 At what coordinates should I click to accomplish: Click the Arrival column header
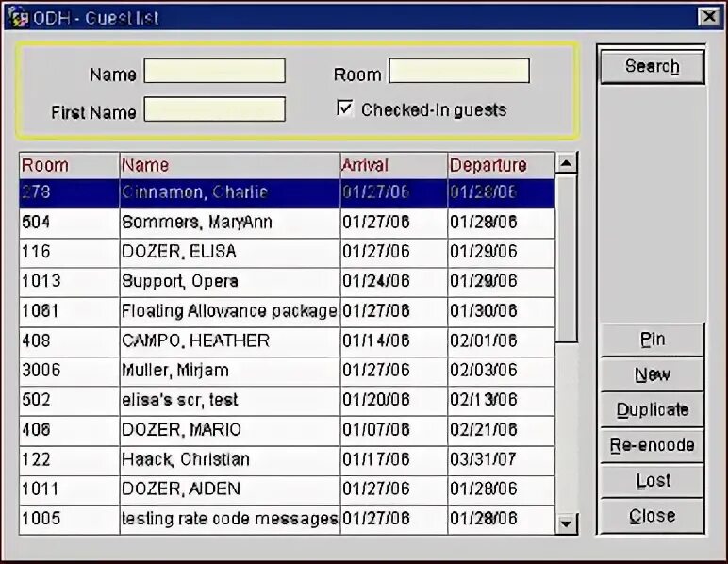click(x=394, y=165)
